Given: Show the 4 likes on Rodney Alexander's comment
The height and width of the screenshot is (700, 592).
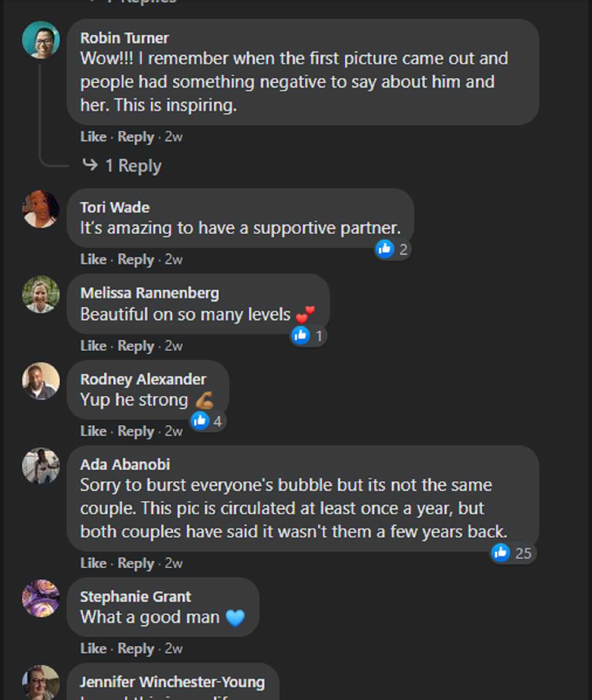Looking at the screenshot, I should (x=208, y=421).
